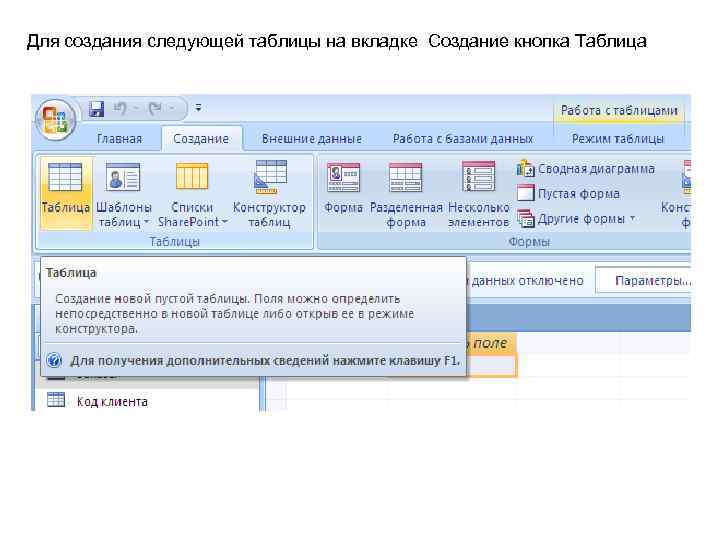Open Конструктор таблиц

click(x=269, y=195)
